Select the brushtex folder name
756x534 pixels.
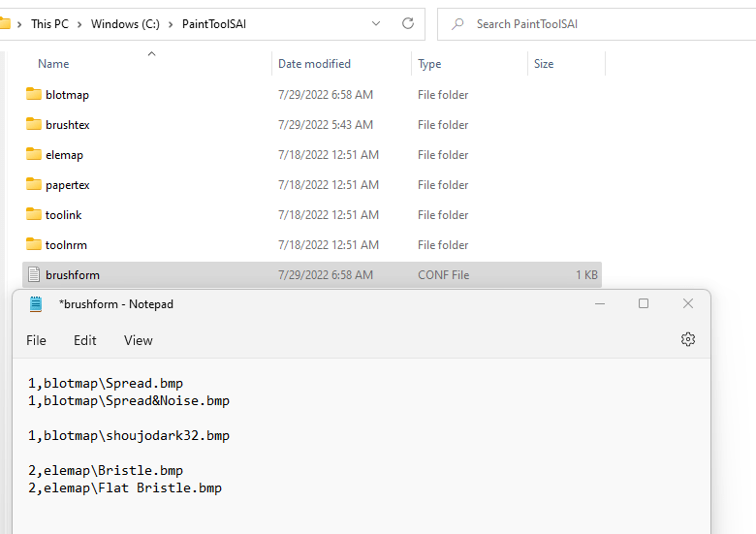[68, 125]
